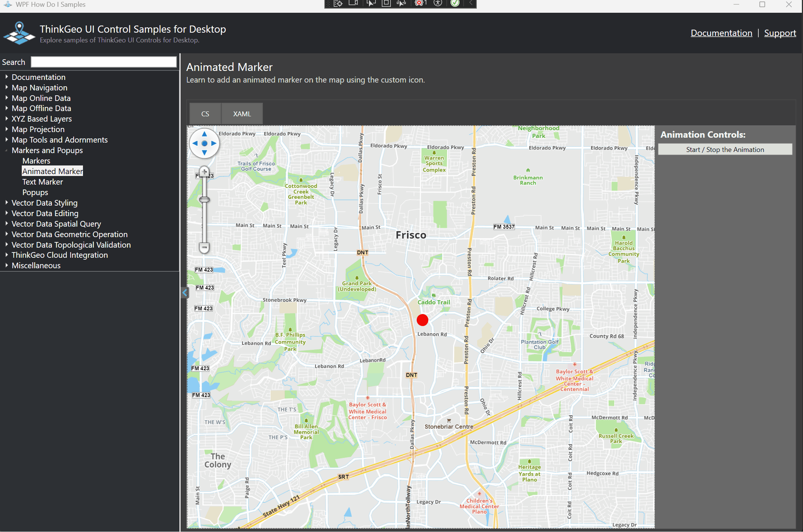
Task: Pan the map down with the arrow
Action: click(204, 153)
